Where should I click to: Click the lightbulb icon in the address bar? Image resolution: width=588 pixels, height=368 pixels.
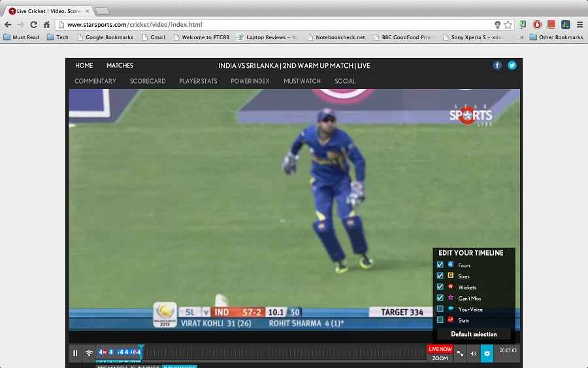pos(497,25)
